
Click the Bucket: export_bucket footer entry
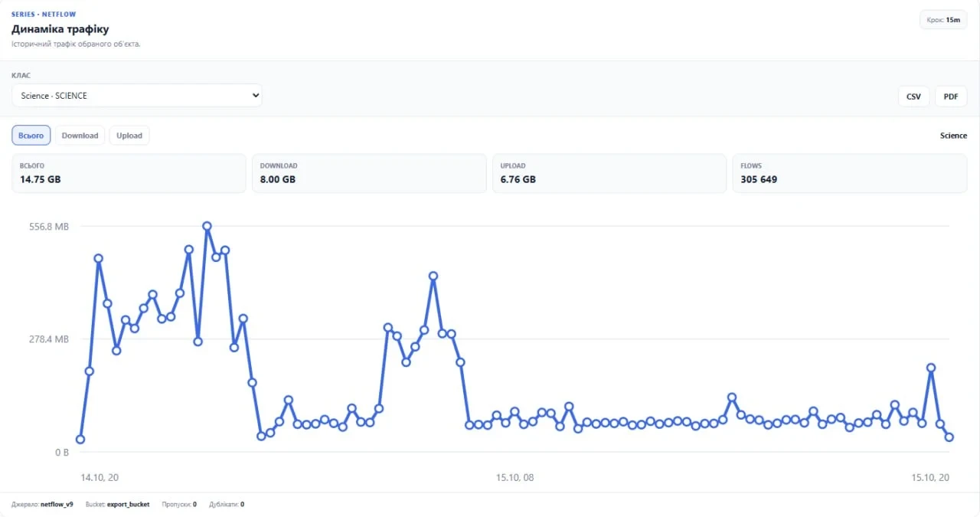pos(118,505)
